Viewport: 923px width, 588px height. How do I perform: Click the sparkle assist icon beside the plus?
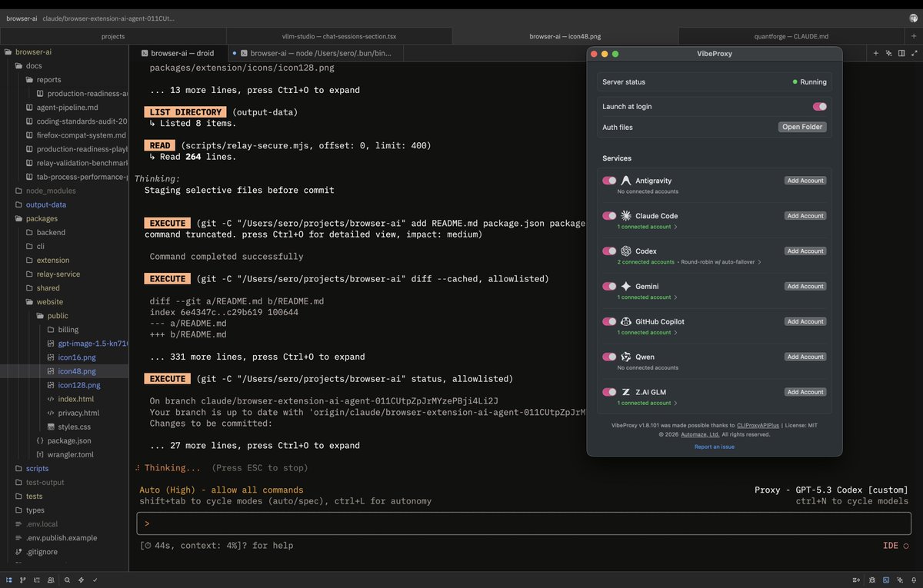click(x=888, y=53)
